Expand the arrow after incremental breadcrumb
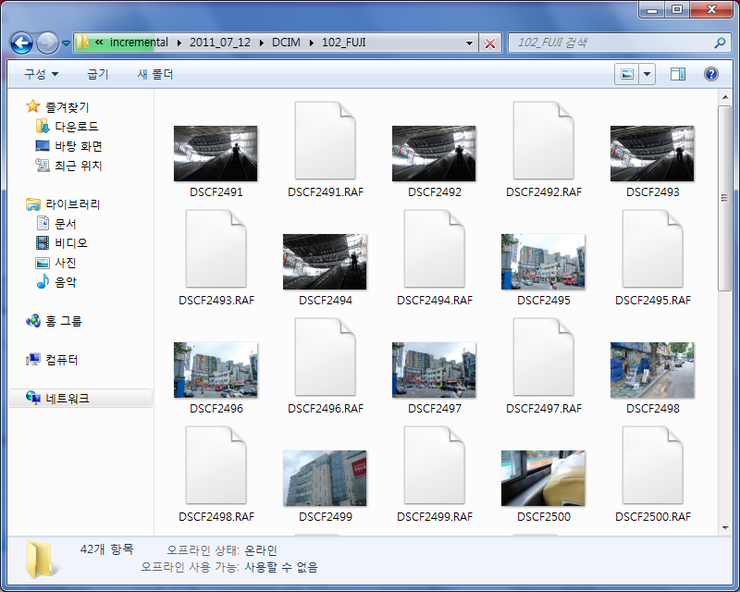740x592 pixels. point(179,43)
